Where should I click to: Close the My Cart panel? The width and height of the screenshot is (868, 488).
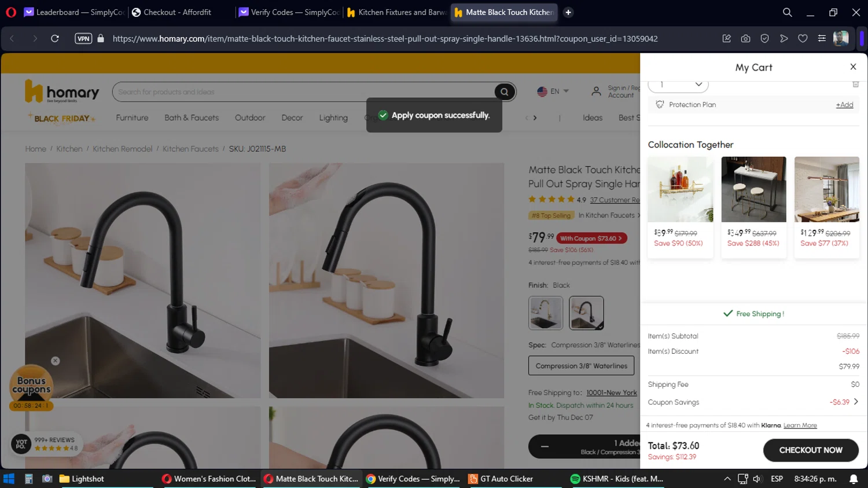pyautogui.click(x=853, y=67)
